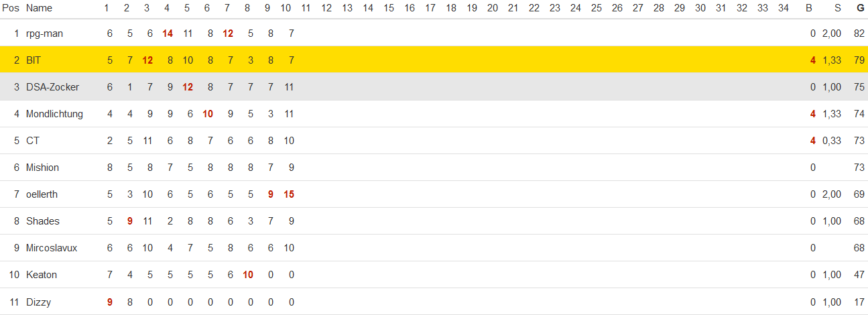Select column header for round 34
The image size is (868, 315).
784,8
